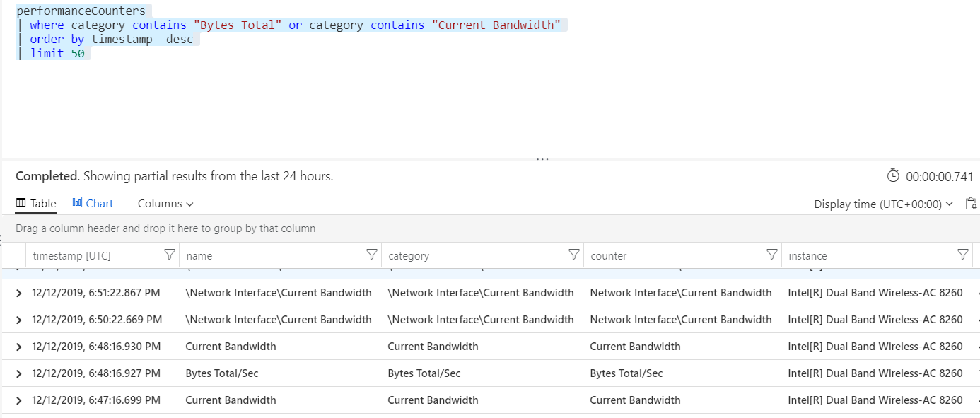Open the category column filter
Viewport: 980px width, 418px height.
point(573,255)
